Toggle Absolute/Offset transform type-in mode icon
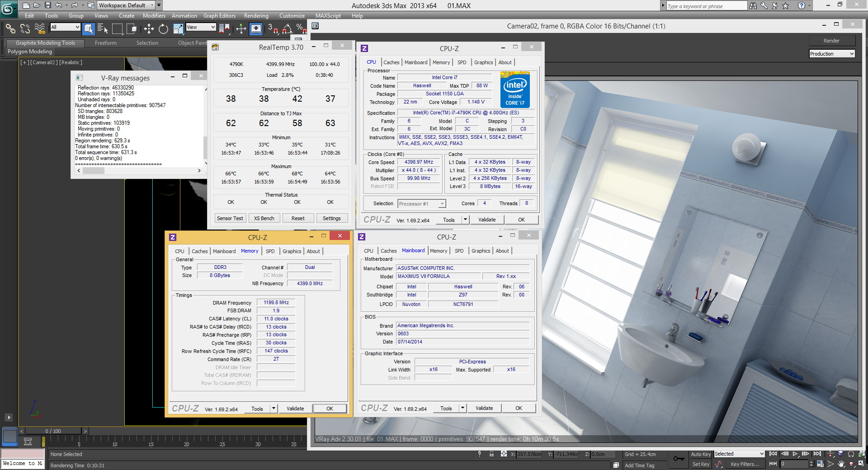 504,454
